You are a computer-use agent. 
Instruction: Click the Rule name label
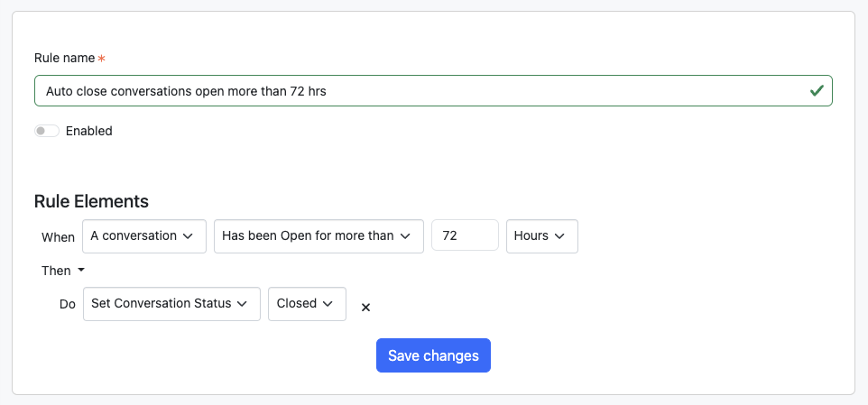coord(64,58)
